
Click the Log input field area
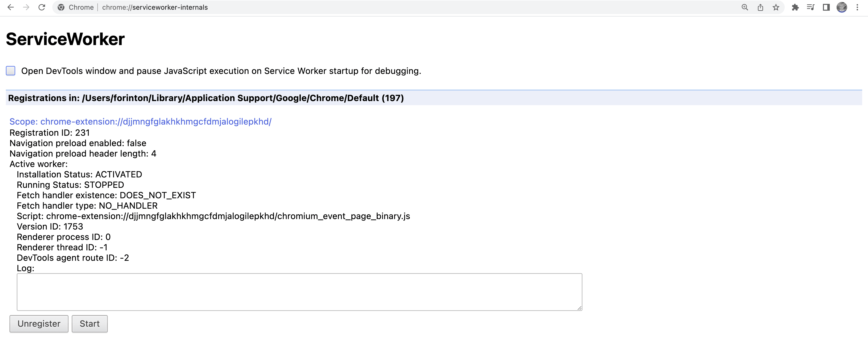(299, 291)
